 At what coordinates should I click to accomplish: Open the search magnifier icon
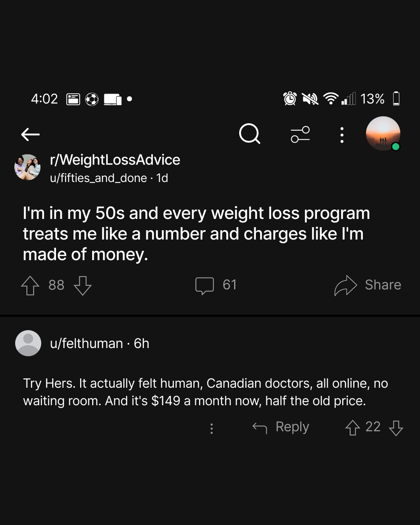click(x=250, y=134)
